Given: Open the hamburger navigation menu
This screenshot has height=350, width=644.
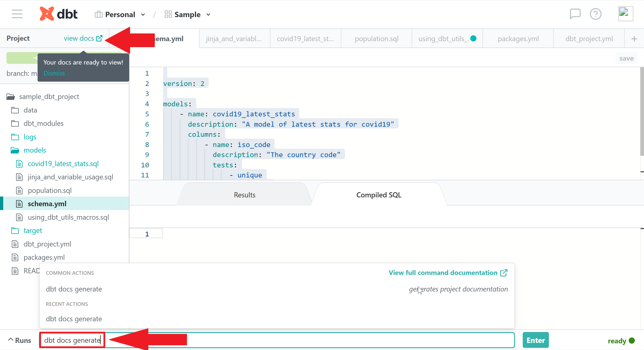Looking at the screenshot, I should pyautogui.click(x=17, y=14).
